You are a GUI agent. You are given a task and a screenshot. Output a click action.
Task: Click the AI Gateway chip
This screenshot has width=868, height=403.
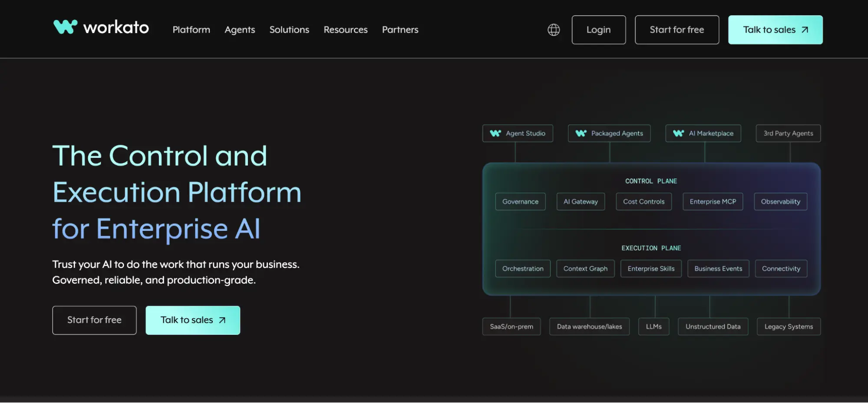[x=581, y=202]
